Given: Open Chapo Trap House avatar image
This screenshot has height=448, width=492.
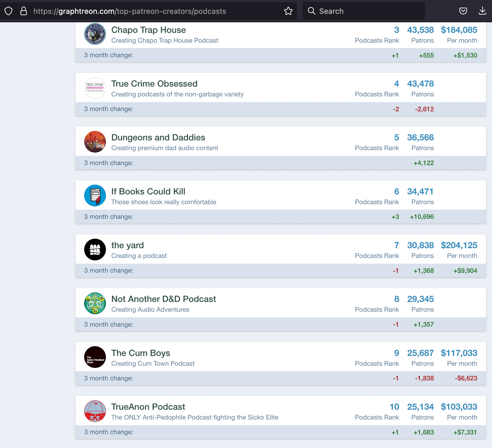Looking at the screenshot, I should tap(95, 34).
